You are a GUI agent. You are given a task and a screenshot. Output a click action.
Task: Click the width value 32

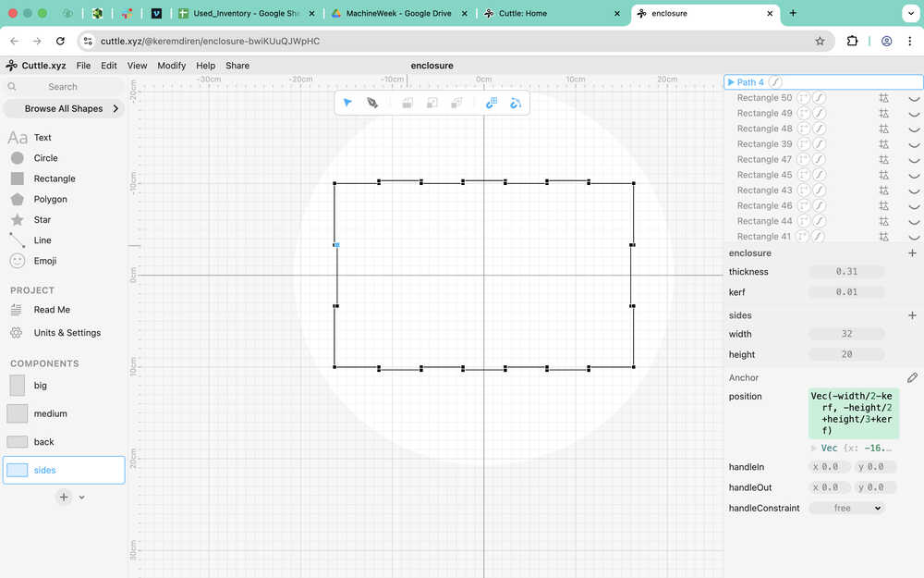[846, 334]
